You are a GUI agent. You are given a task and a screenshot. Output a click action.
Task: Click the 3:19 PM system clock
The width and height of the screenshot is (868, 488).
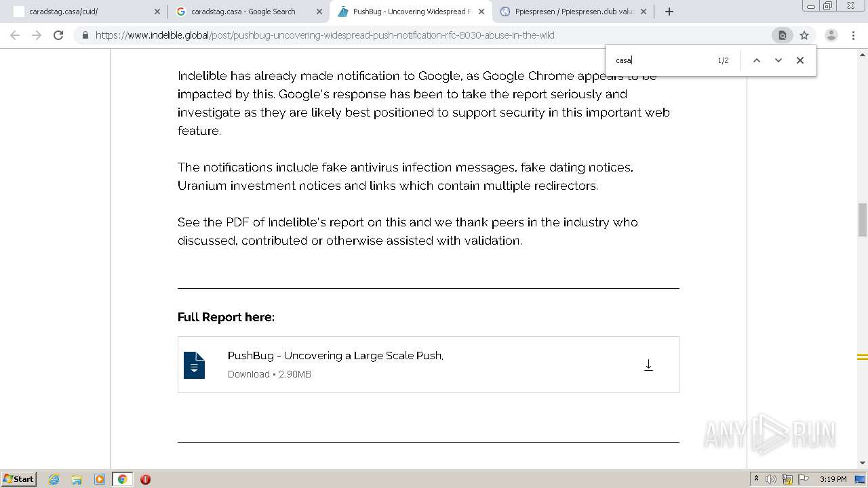tap(833, 479)
